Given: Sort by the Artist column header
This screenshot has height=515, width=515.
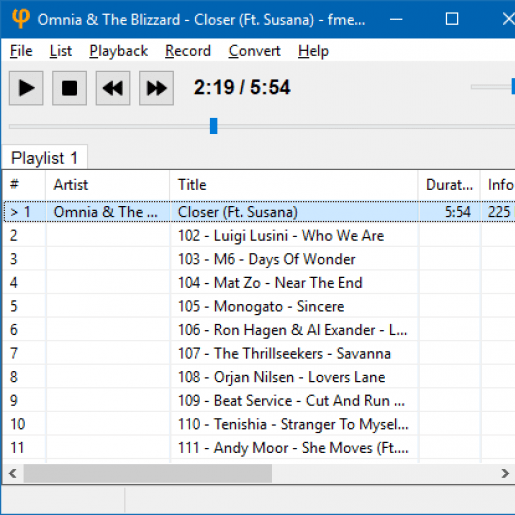Looking at the screenshot, I should point(107,185).
